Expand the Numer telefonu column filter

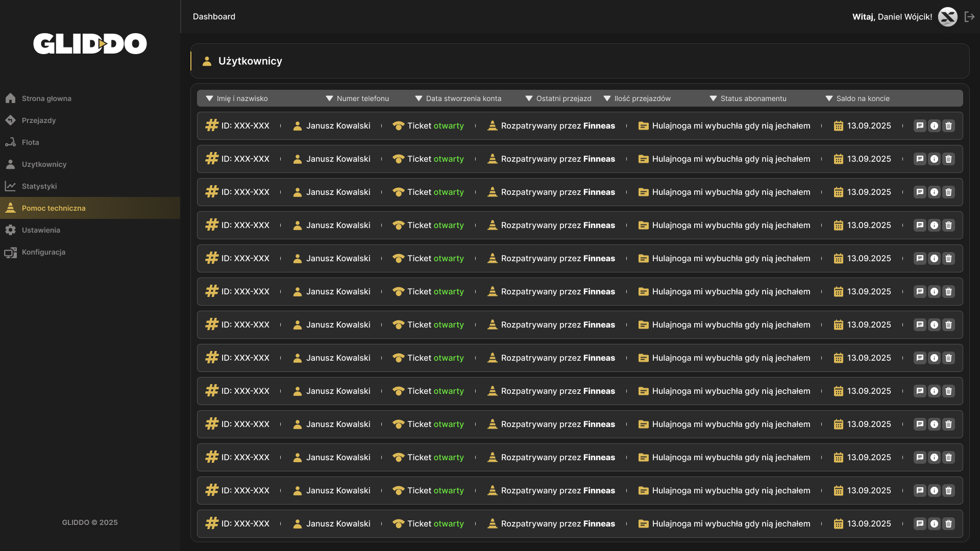pos(329,98)
